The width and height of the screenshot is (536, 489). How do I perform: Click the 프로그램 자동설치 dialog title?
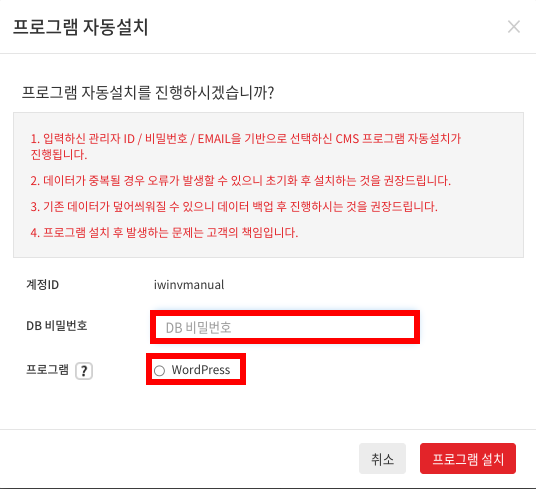(x=81, y=27)
